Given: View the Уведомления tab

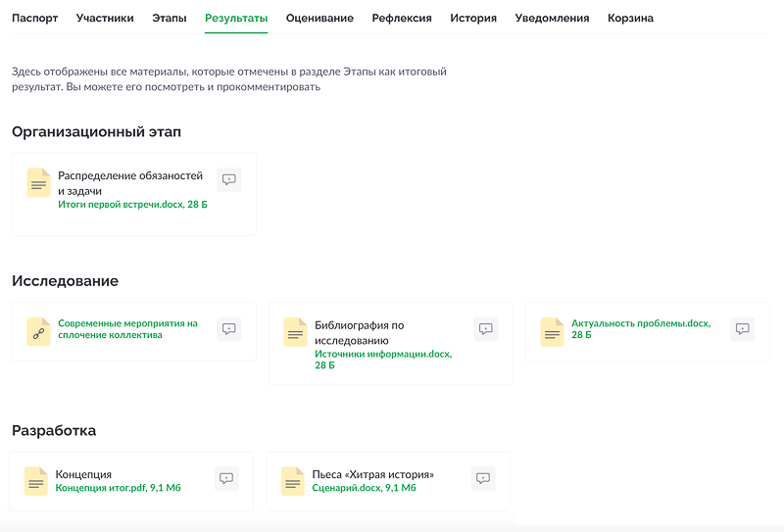Looking at the screenshot, I should [x=552, y=18].
